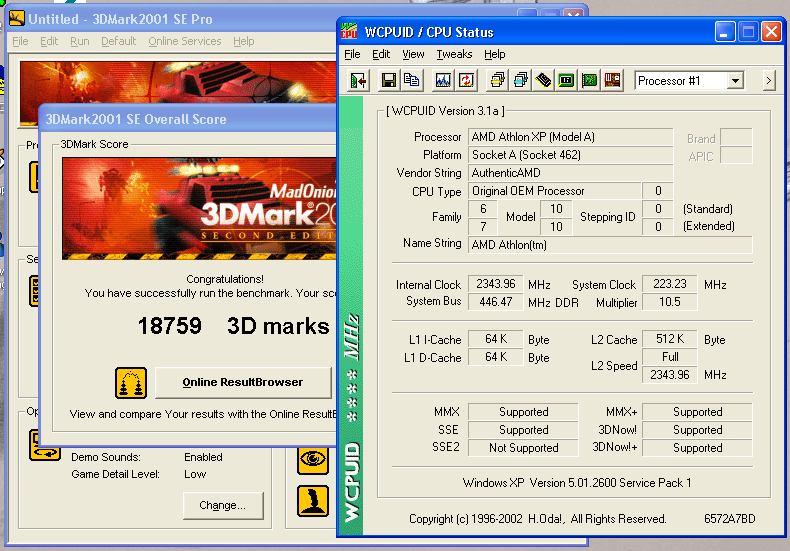Click the Multiplier value 10.5
Image resolution: width=790 pixels, height=551 pixels.
(x=670, y=302)
